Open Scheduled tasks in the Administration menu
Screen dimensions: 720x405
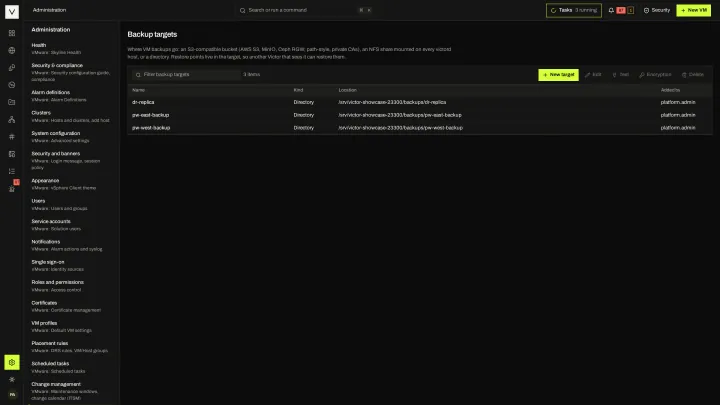click(x=71, y=367)
